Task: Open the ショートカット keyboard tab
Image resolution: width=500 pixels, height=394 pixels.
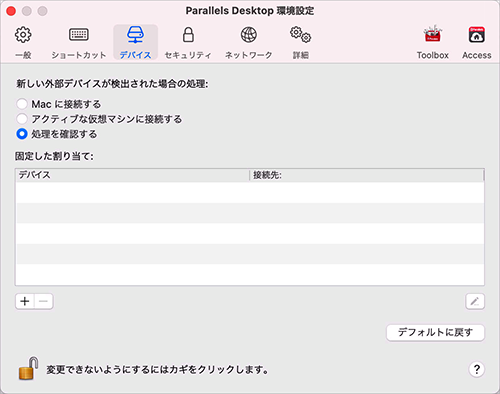Action: 79,43
